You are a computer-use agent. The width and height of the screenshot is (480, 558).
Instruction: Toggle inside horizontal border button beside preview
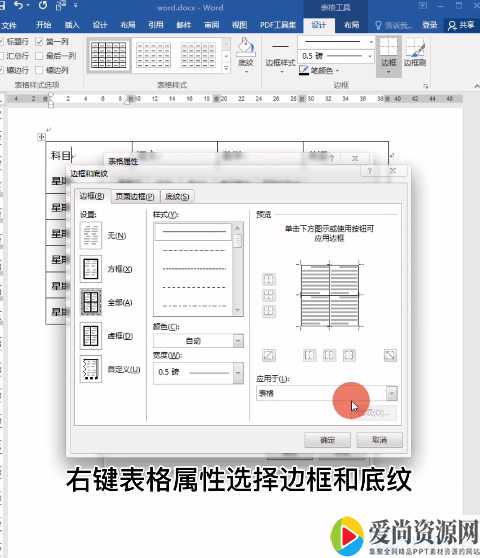(269, 295)
